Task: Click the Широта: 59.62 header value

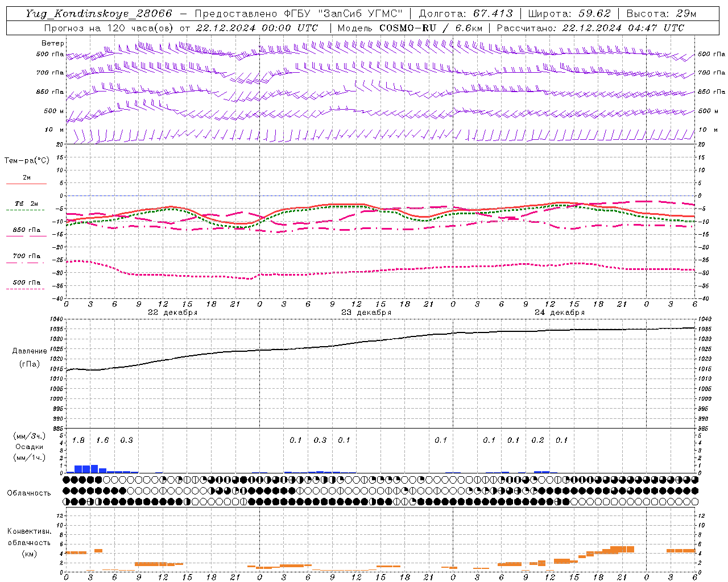Action: 569,14
